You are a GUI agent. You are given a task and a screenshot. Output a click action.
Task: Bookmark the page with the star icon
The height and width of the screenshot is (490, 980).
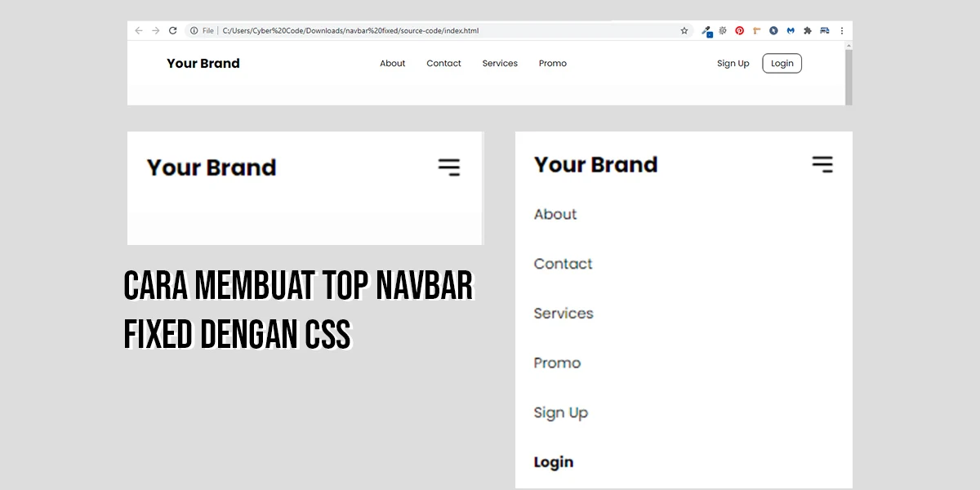tap(684, 29)
